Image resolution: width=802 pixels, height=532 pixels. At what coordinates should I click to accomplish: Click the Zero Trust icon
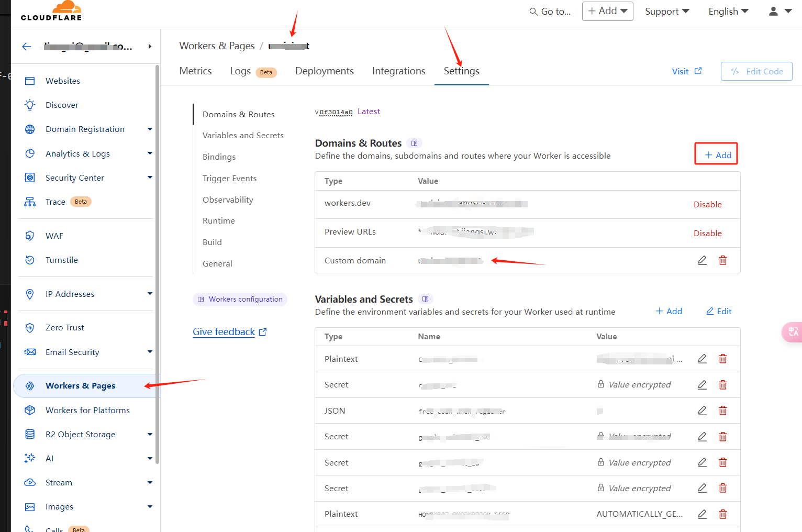30,328
